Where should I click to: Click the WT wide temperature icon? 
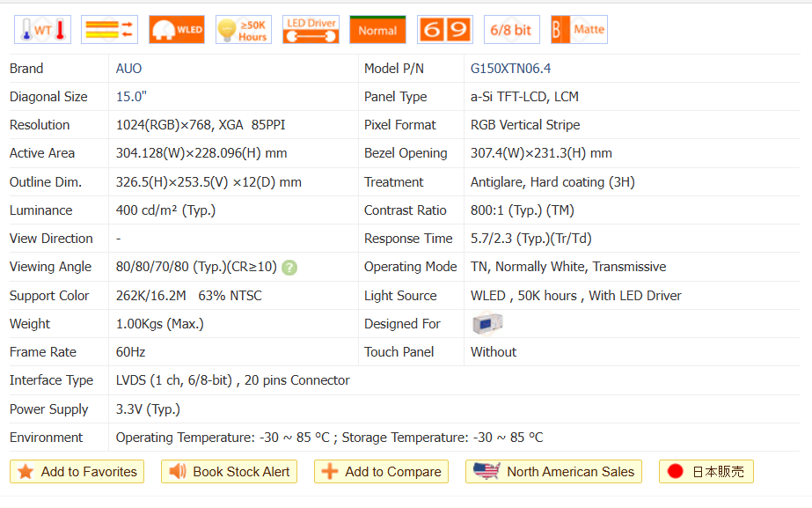(x=42, y=30)
